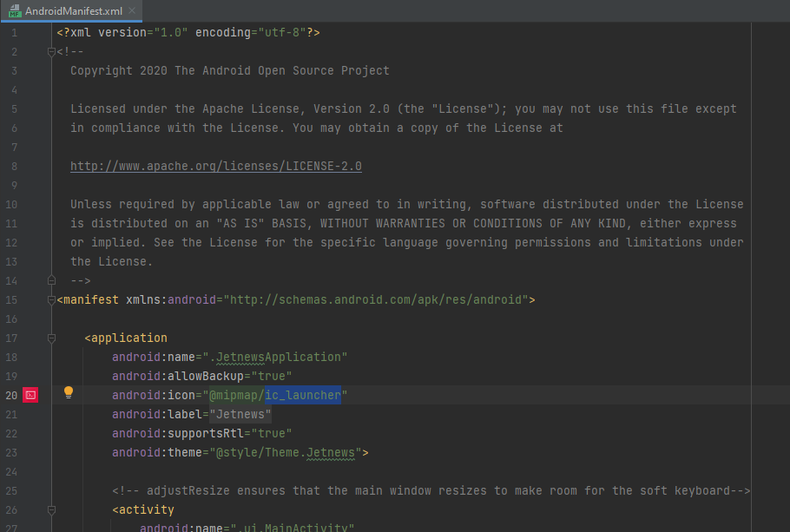Click the Copyright 2020 comment line
The image size is (790, 532).
point(230,70)
